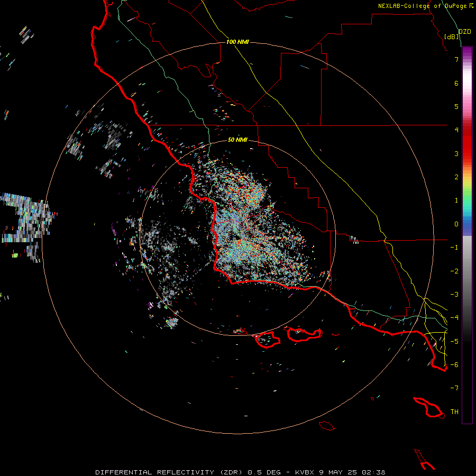Click the 100 NMI range ring label
Screen dimensions: 476x476
[237, 42]
